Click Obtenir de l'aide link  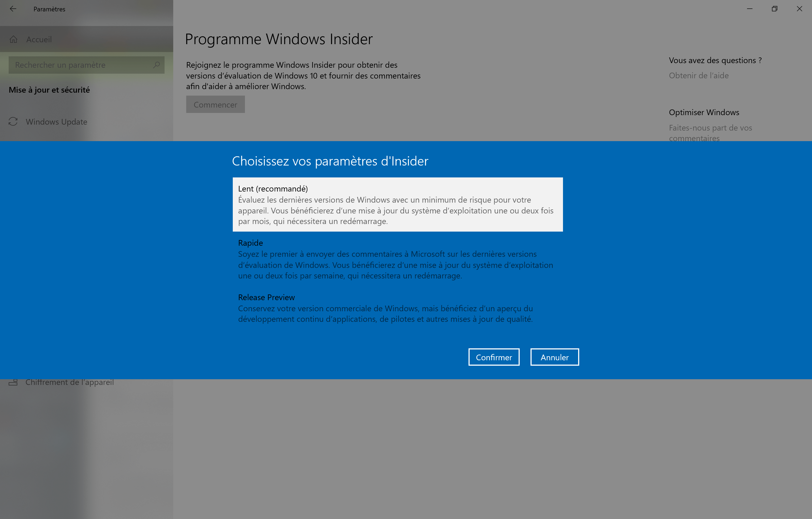[x=699, y=75]
